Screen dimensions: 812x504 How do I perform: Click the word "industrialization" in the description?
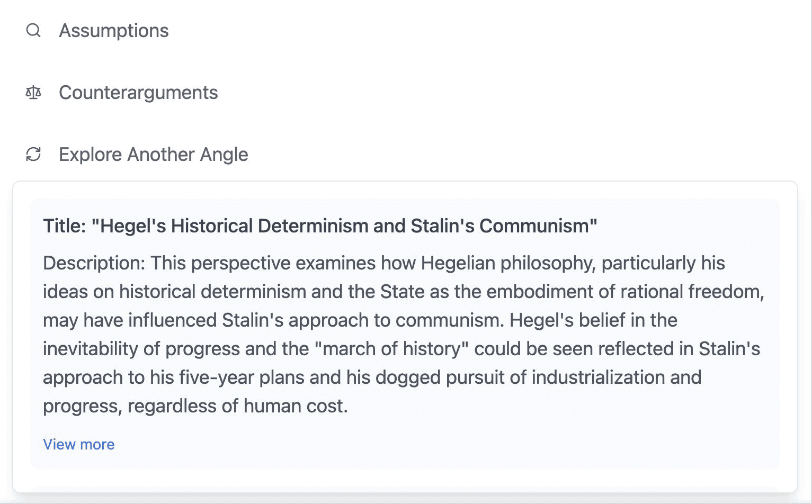point(598,377)
